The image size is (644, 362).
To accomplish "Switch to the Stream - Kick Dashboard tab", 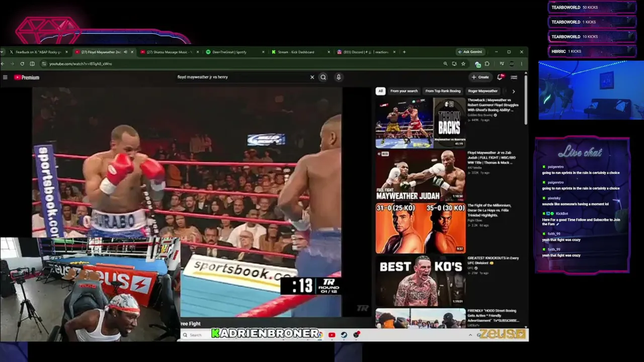I will pyautogui.click(x=300, y=52).
